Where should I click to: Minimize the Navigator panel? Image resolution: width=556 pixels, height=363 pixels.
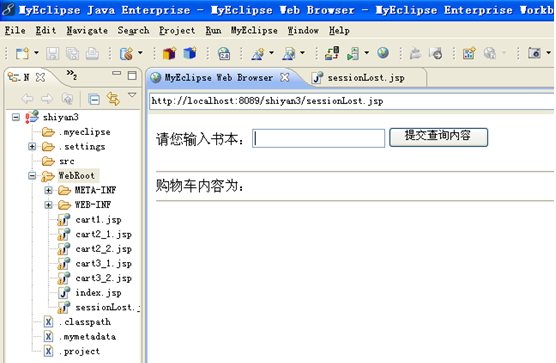click(116, 73)
